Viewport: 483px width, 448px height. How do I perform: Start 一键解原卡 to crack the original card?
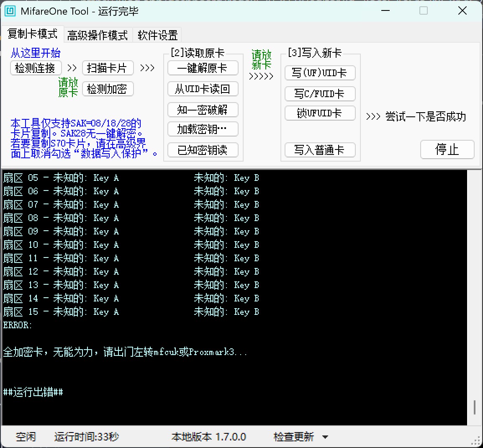click(203, 68)
